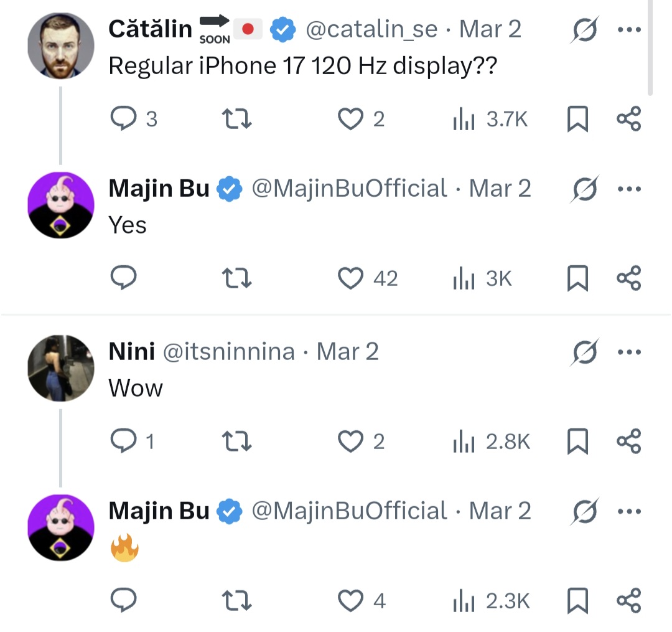Reply to Majin Bu's fire emoji tweet
672x632 pixels.
click(123, 601)
